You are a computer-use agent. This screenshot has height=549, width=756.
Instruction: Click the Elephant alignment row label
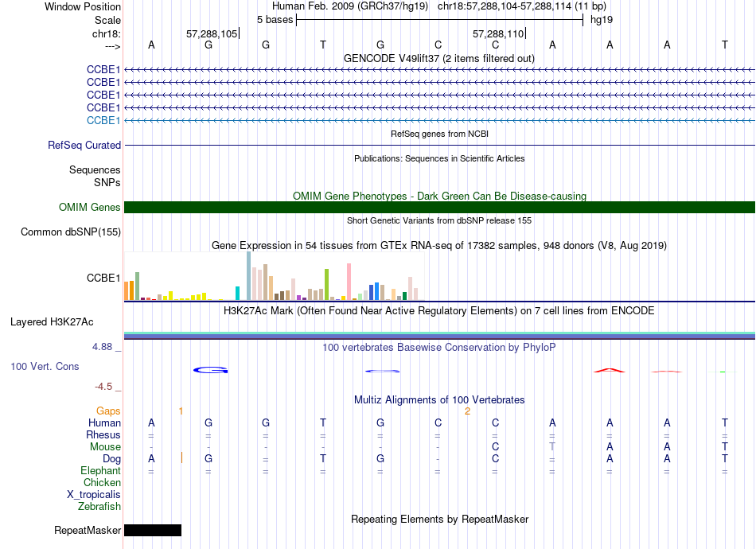(x=100, y=470)
